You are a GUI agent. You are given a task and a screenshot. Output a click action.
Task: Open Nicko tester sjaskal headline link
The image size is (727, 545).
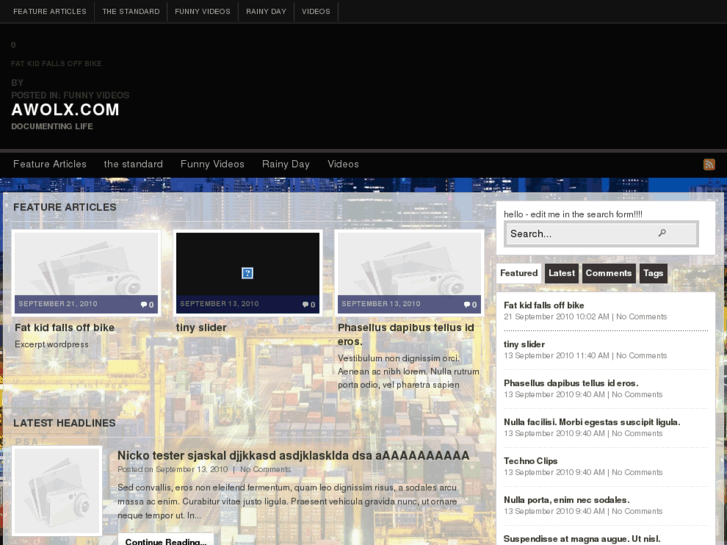click(293, 455)
